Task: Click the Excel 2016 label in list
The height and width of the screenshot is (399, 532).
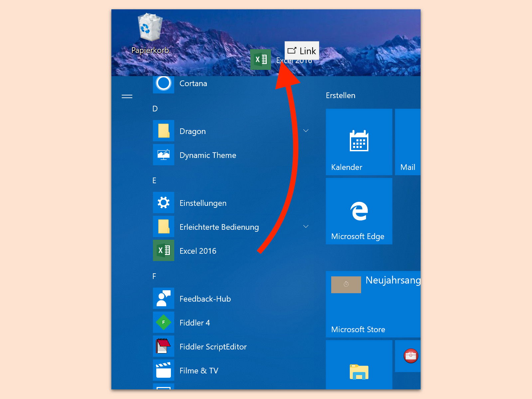Action: (x=198, y=251)
